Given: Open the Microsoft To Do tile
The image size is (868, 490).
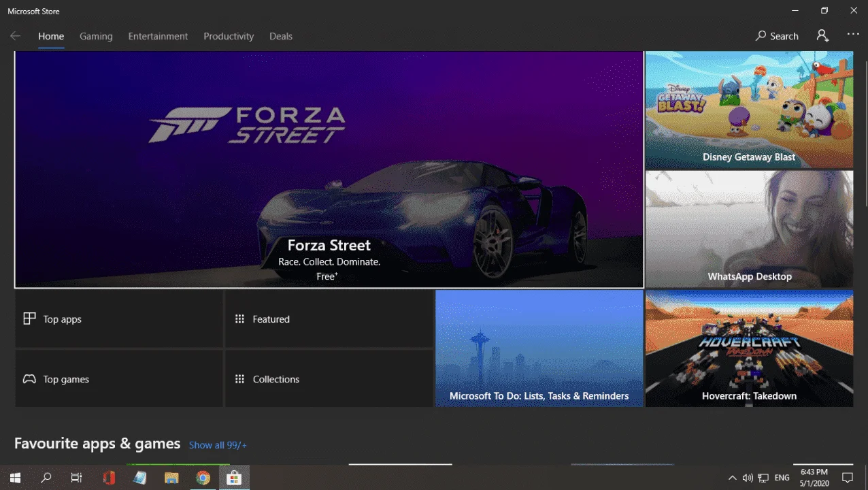Looking at the screenshot, I should 539,348.
